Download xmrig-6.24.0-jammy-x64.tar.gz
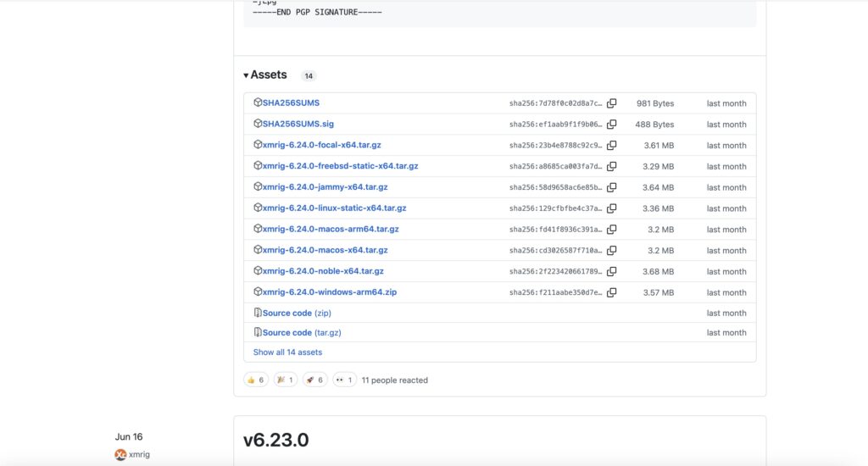 click(x=325, y=187)
